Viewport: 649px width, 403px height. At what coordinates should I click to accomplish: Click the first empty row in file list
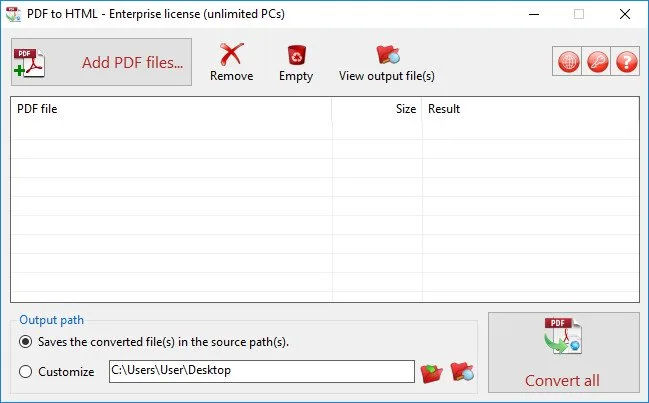(325, 130)
